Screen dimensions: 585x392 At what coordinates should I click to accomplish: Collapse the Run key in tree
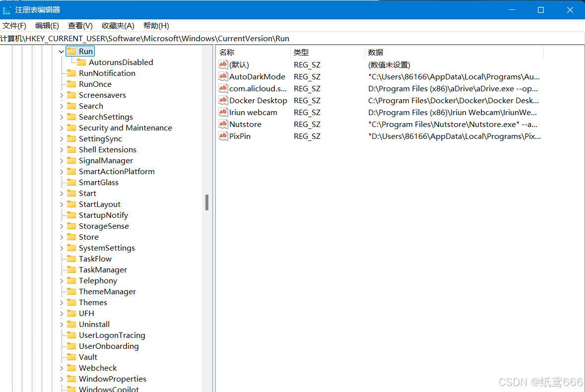click(x=62, y=51)
